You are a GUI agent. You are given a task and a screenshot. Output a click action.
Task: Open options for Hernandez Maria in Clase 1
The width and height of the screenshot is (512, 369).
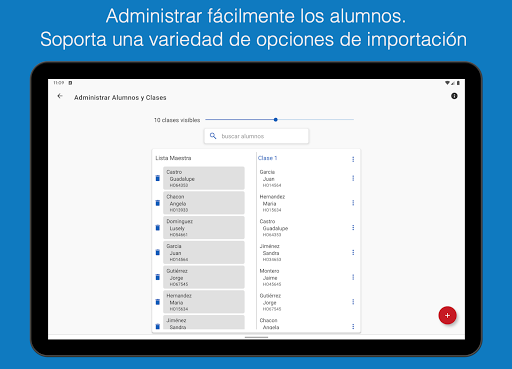pyautogui.click(x=353, y=203)
